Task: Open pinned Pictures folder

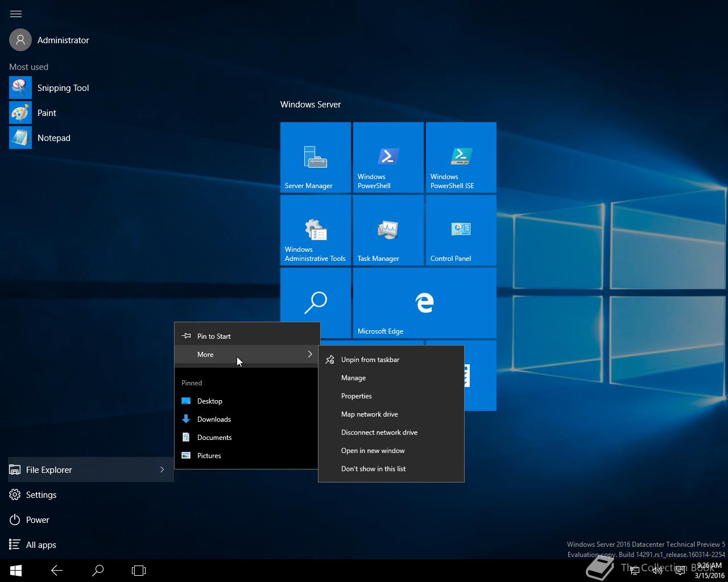Action: coord(246,455)
